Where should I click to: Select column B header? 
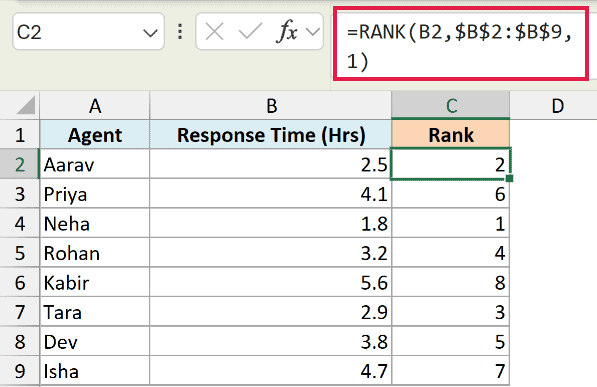271,106
